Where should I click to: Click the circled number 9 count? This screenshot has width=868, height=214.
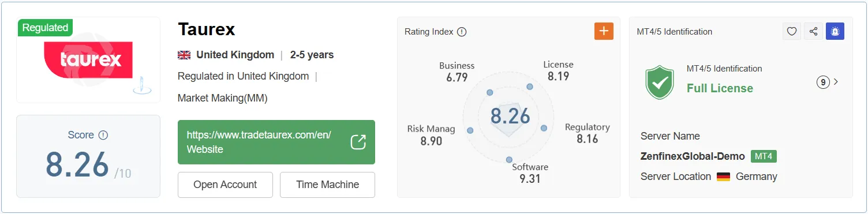coord(823,82)
